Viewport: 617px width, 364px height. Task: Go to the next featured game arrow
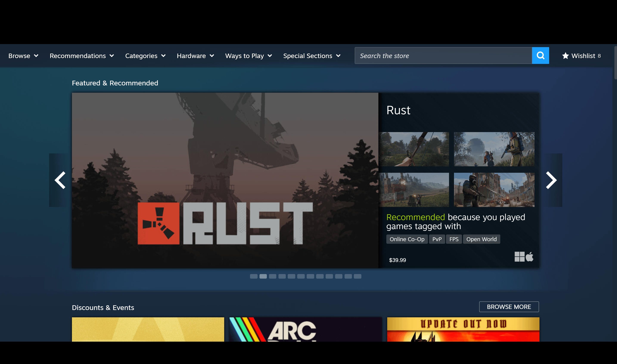point(551,180)
